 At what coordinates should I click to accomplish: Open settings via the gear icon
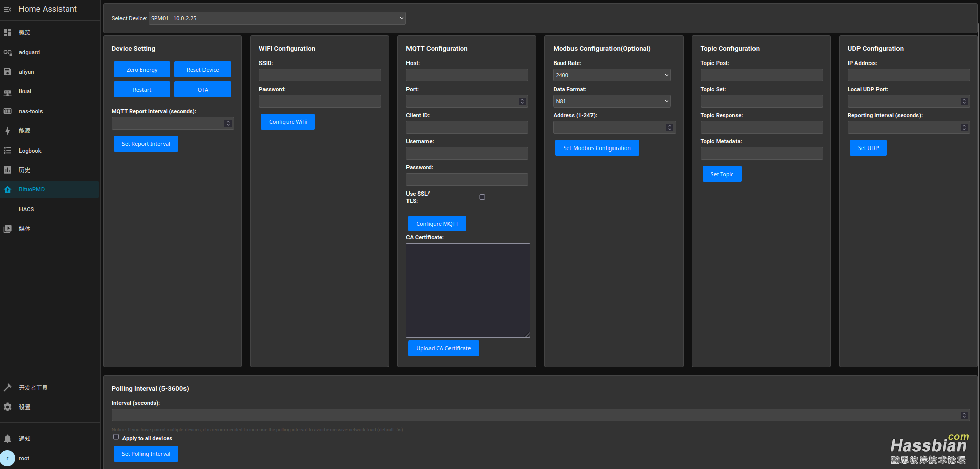[x=8, y=407]
